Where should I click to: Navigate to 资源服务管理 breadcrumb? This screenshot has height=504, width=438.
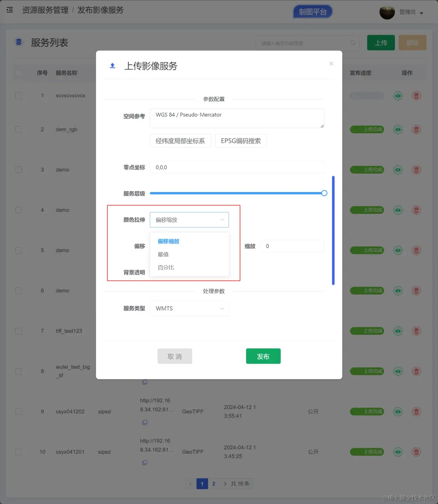coord(45,10)
